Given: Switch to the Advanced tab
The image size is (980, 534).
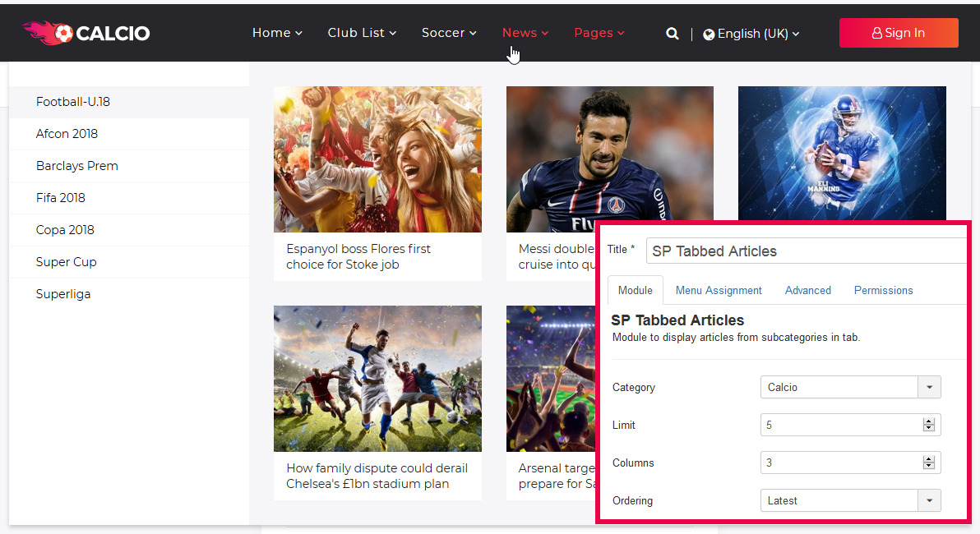Looking at the screenshot, I should coord(808,291).
